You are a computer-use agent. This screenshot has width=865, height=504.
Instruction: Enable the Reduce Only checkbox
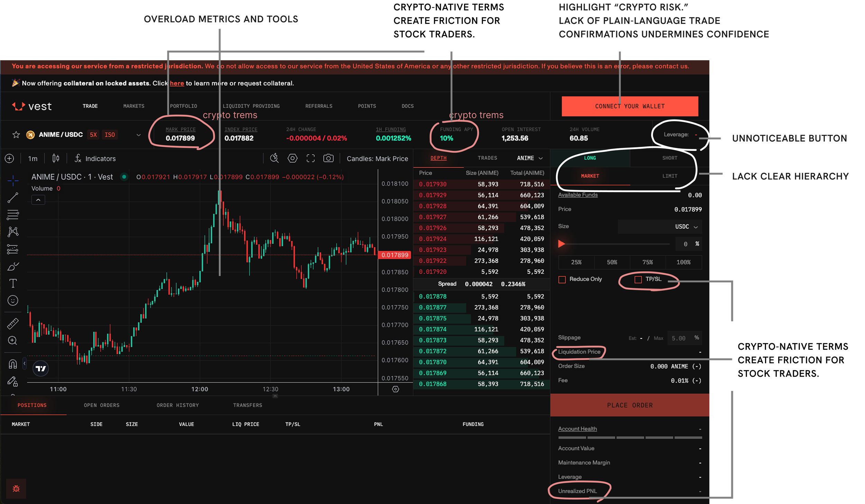tap(562, 280)
